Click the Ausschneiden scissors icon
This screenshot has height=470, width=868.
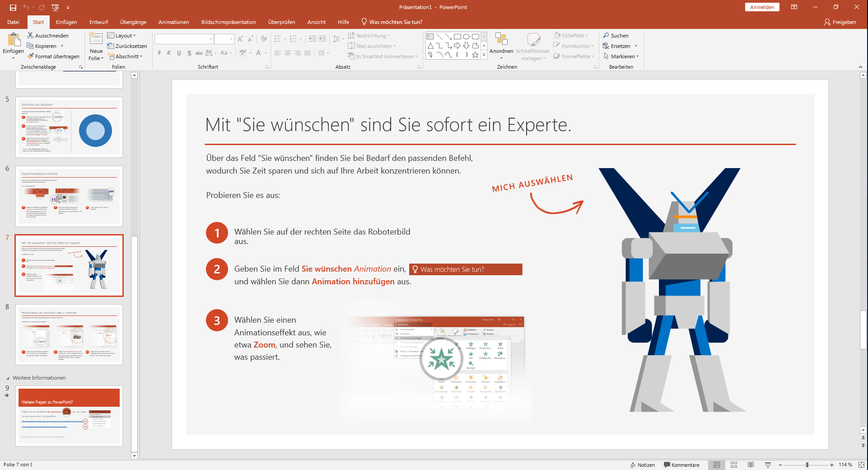[x=30, y=35]
